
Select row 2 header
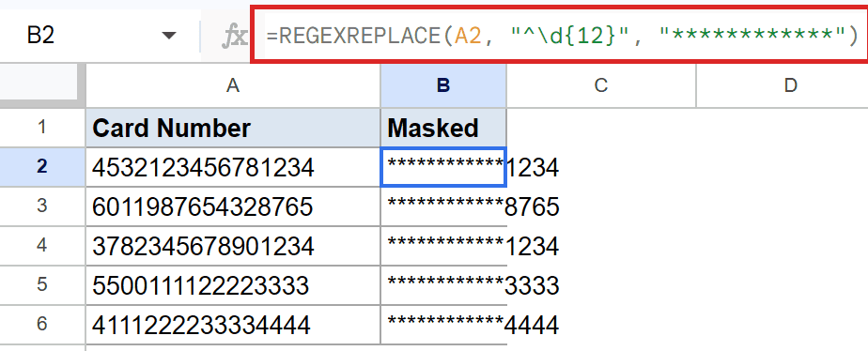click(42, 167)
